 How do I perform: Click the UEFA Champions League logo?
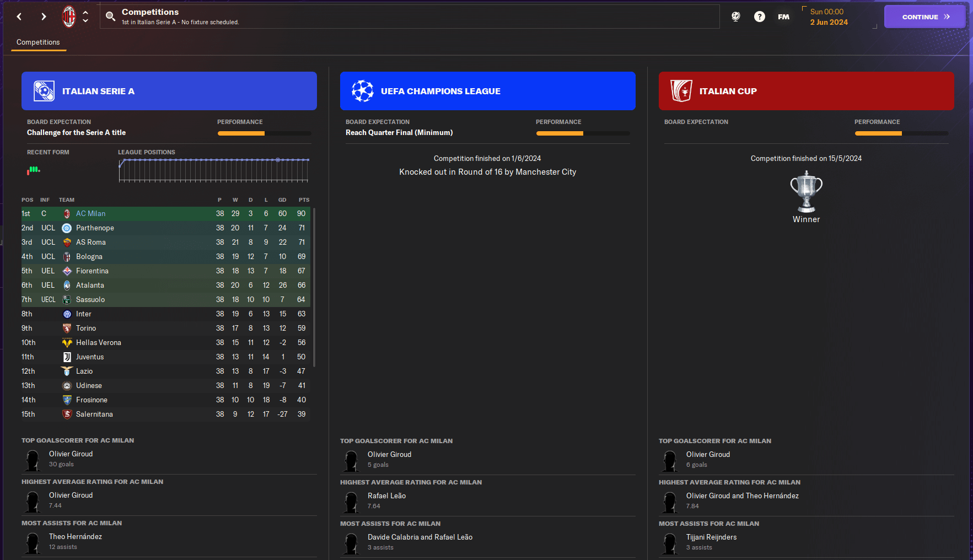(x=362, y=91)
